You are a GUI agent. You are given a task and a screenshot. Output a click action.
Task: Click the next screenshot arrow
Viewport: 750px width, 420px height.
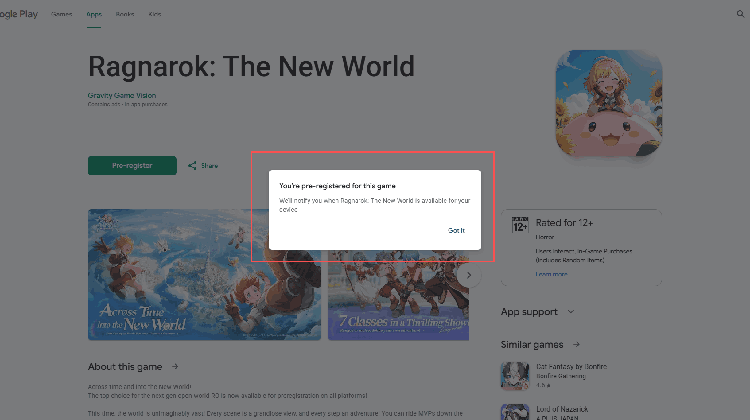pos(469,275)
